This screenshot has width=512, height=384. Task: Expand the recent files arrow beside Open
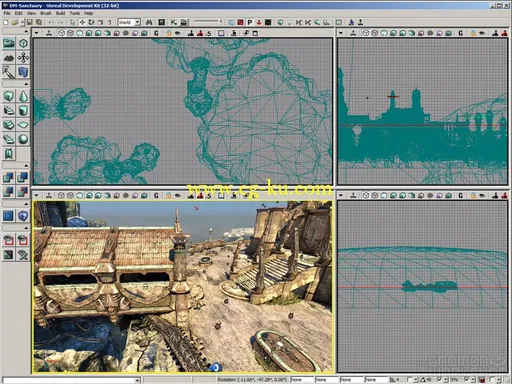[x=22, y=22]
